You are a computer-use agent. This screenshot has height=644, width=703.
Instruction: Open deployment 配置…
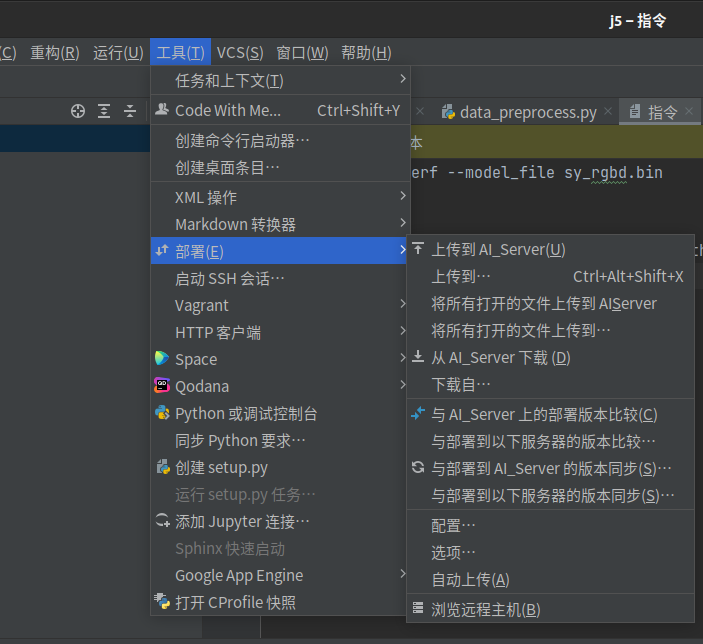point(550,525)
